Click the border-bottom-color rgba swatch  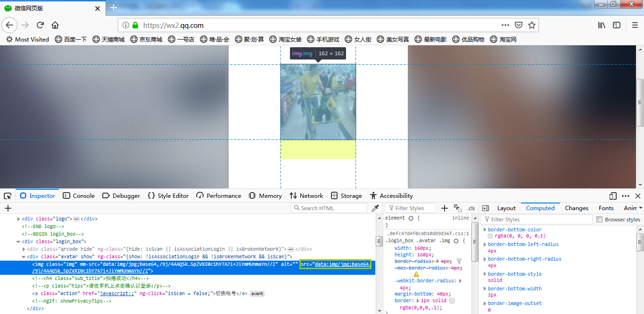point(490,236)
